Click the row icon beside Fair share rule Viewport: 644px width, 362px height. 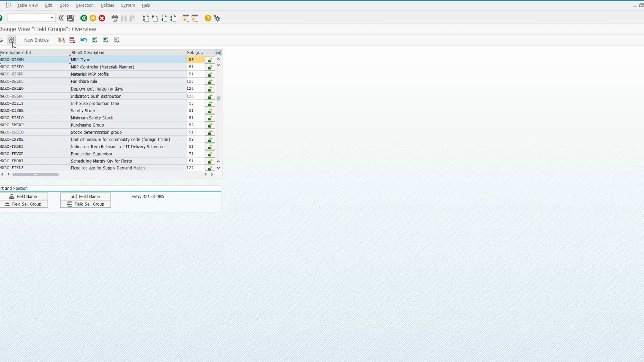coord(210,81)
